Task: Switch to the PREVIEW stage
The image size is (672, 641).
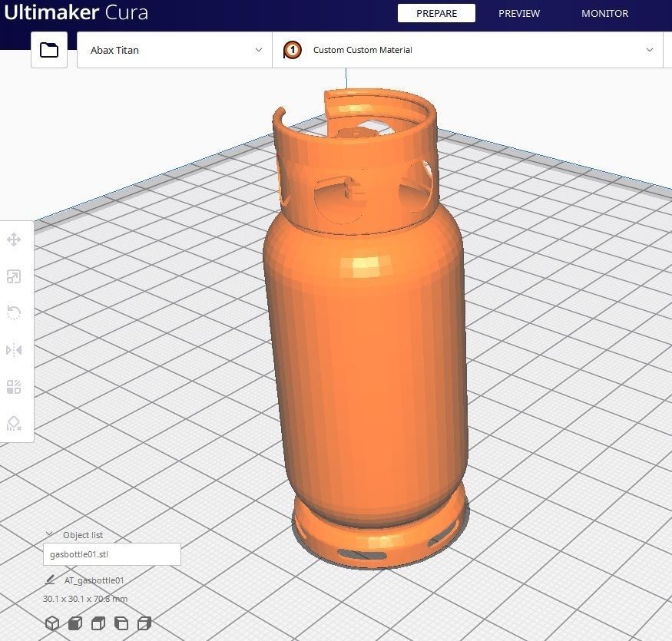Action: coord(518,13)
